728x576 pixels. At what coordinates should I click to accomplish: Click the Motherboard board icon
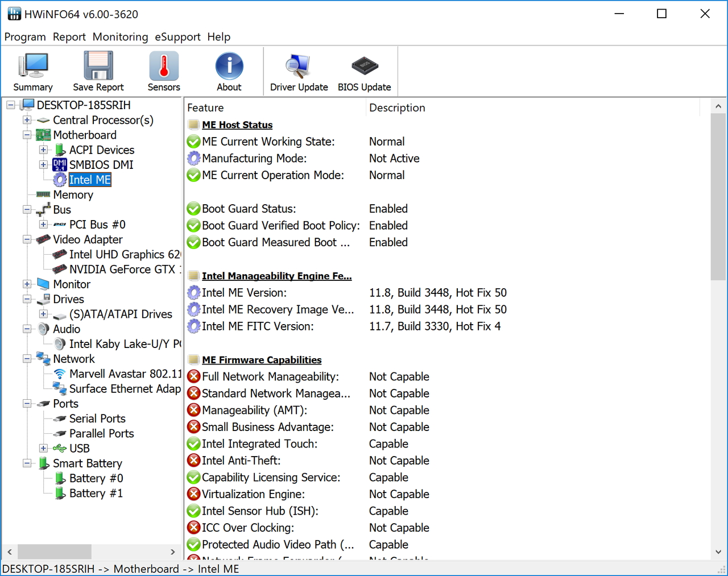point(43,135)
